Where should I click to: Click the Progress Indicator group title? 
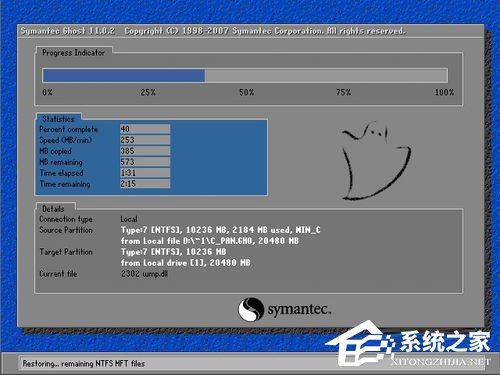pos(73,53)
